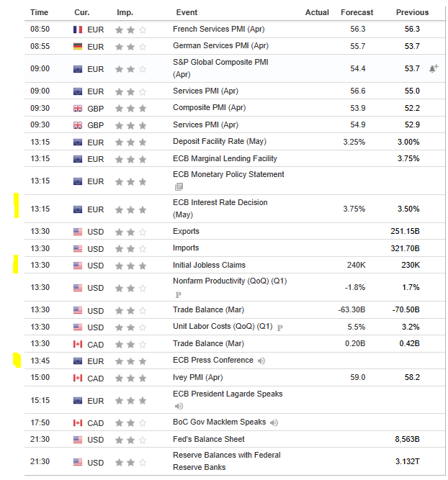Image resolution: width=448 pixels, height=480 pixels.
Task: Click the Previous column header
Action: [412, 12]
